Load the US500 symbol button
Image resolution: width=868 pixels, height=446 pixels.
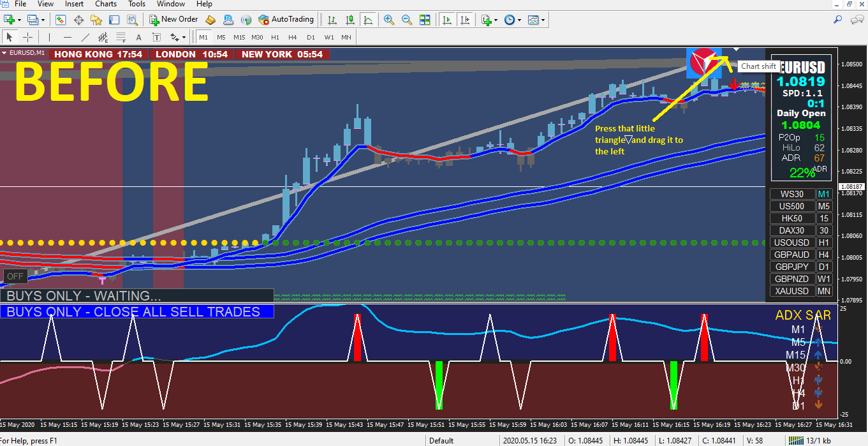coord(792,206)
